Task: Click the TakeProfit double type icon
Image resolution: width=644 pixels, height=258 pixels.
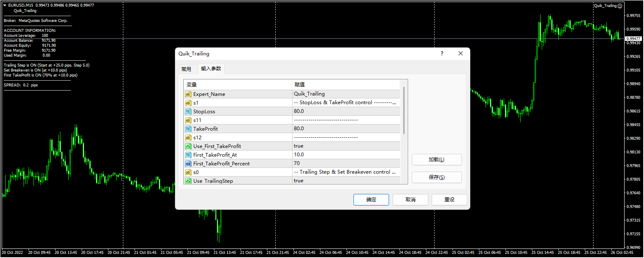Action: (x=188, y=129)
